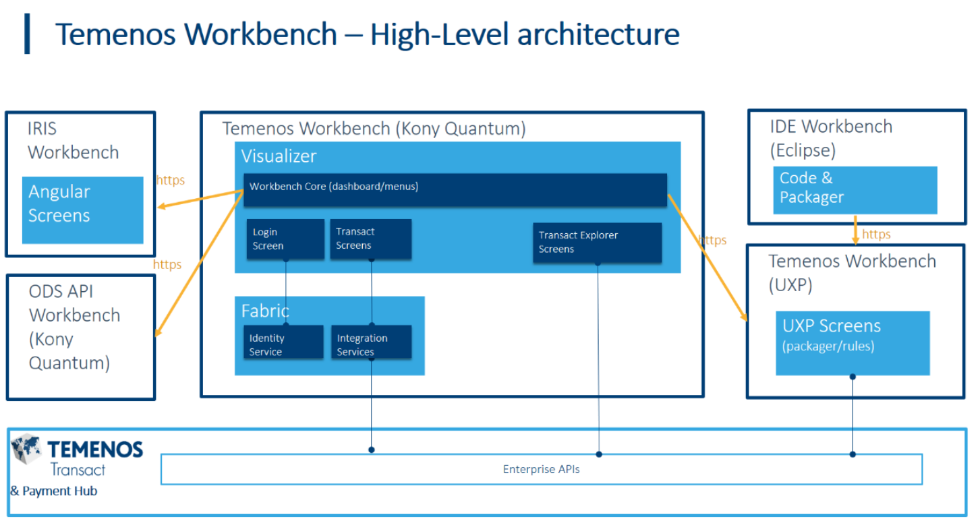Click the Transact Explorer Screens block
980x527 pixels.
(x=596, y=243)
